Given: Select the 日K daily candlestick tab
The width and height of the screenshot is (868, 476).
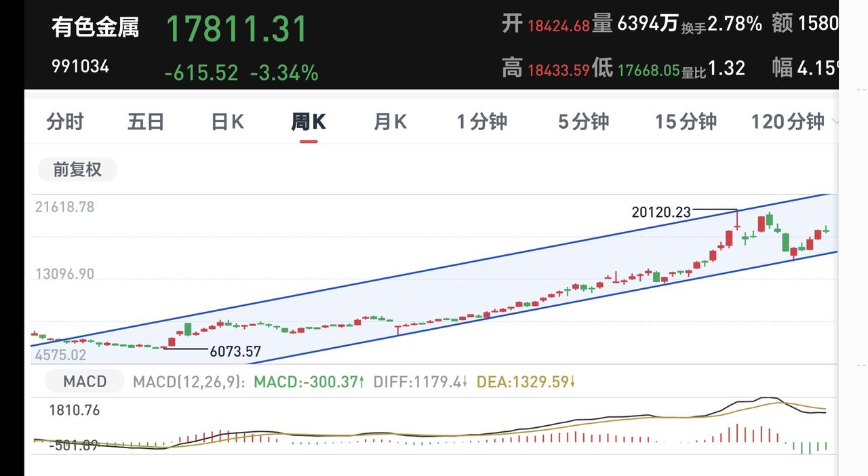Looking at the screenshot, I should tap(227, 122).
